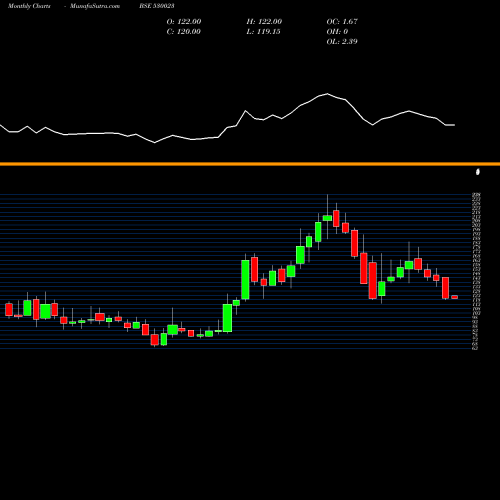Click the MunafaSutra.com label
This screenshot has height=500, width=500.
pyautogui.click(x=95, y=6)
